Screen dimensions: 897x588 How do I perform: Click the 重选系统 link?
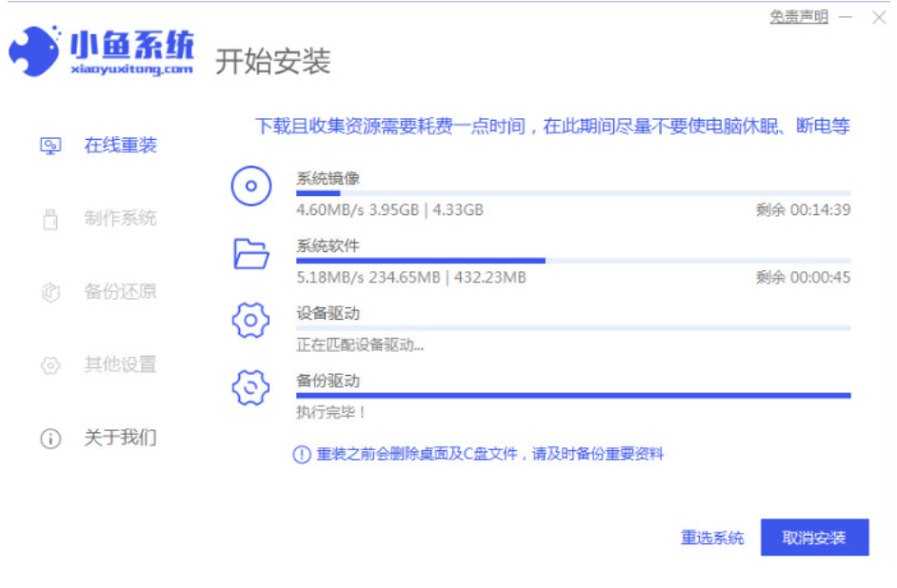[712, 538]
